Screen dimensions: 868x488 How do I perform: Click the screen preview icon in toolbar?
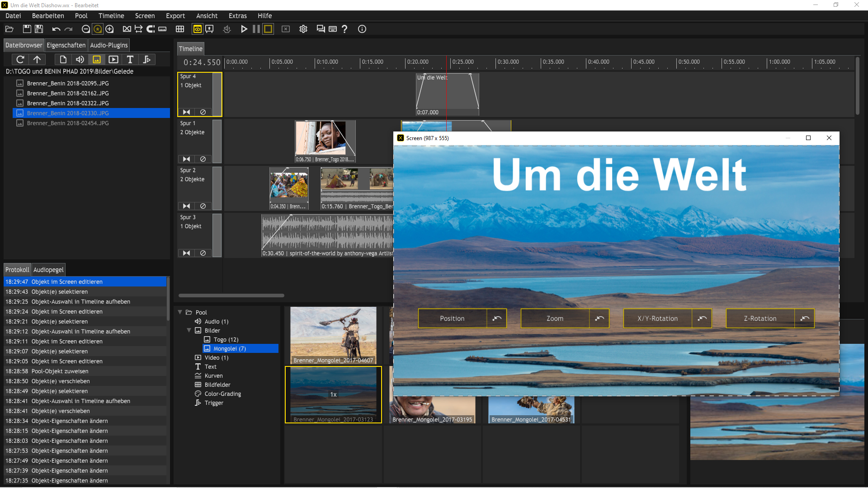[196, 28]
